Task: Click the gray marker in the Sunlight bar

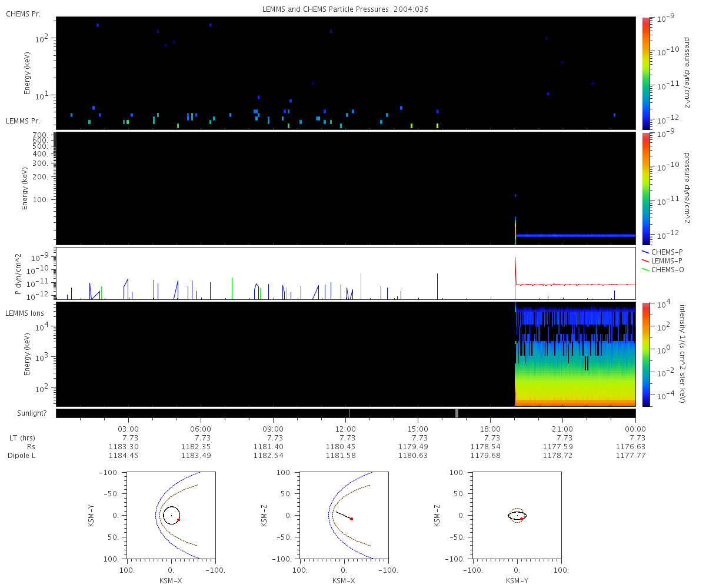Action: pos(457,413)
